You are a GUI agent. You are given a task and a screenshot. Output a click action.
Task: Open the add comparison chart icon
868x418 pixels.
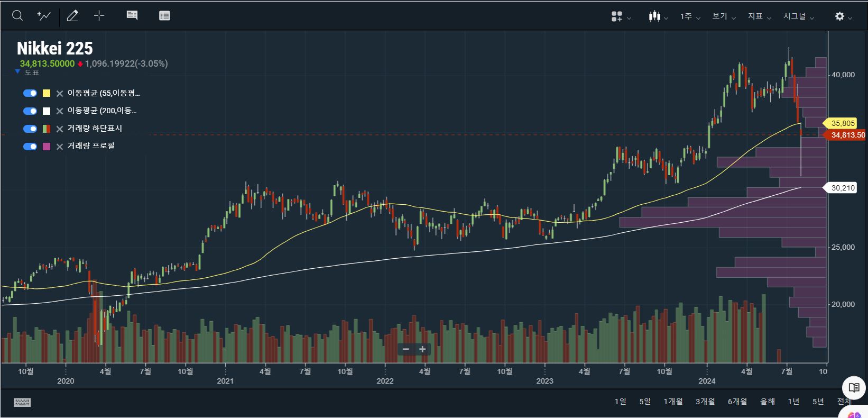click(x=44, y=16)
